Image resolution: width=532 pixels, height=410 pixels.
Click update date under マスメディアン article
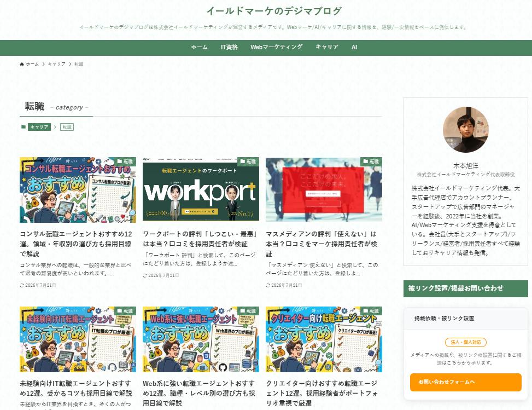point(284,285)
